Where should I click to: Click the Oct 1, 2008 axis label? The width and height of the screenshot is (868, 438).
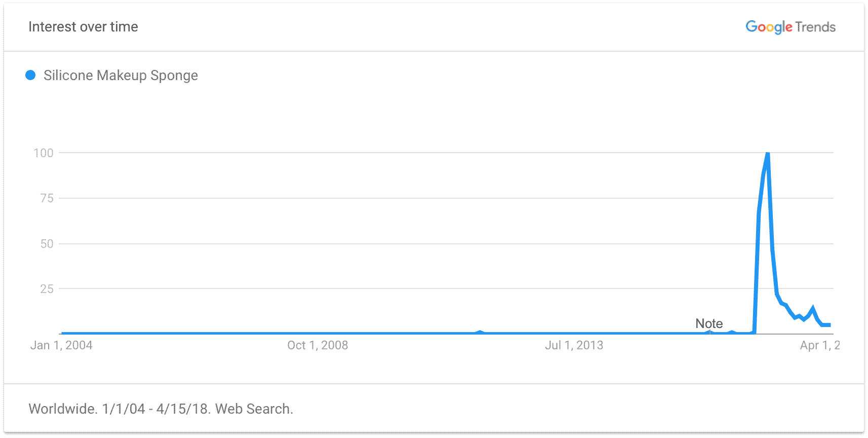pos(318,345)
